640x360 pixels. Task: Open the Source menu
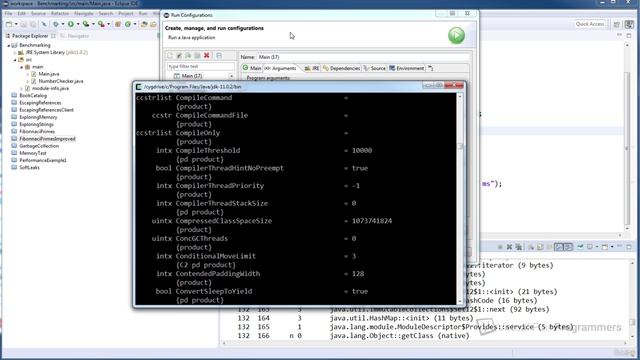point(38,13)
